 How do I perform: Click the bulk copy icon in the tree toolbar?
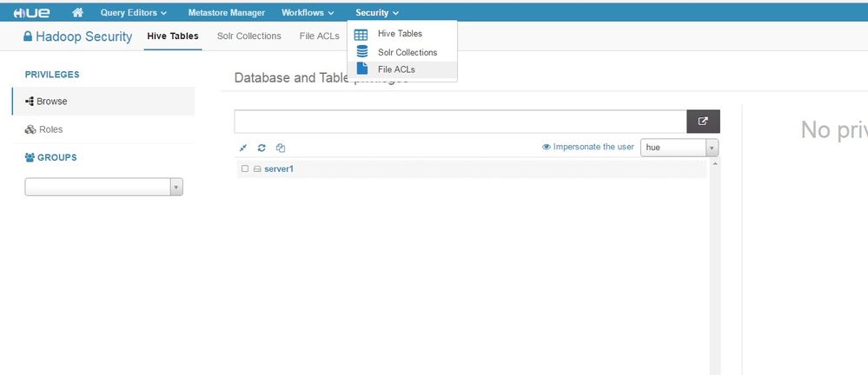[281, 148]
